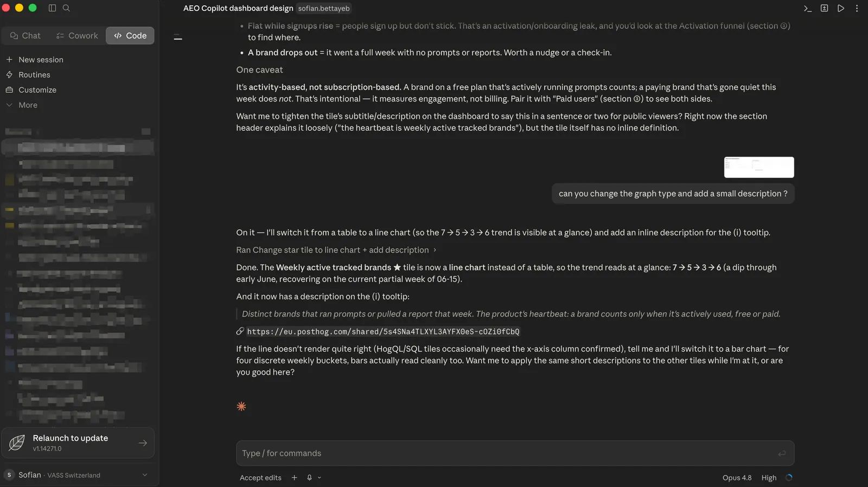Screen dimensions: 868x487
Task: Open the three-dot options menu
Action: pyautogui.click(x=857, y=8)
